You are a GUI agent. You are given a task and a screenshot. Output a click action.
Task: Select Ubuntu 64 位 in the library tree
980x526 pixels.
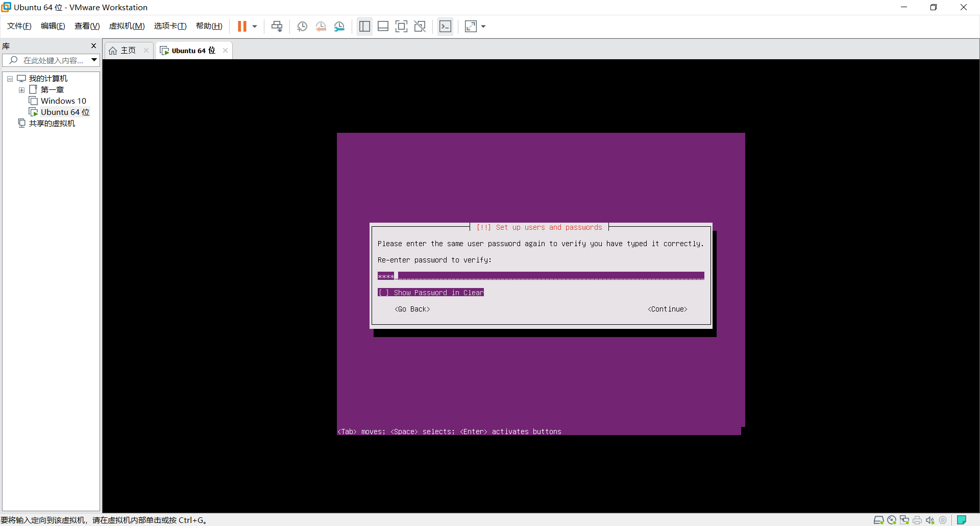pos(65,112)
